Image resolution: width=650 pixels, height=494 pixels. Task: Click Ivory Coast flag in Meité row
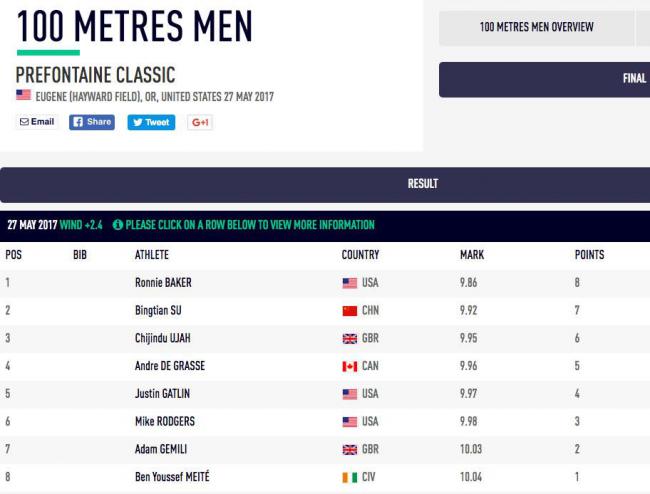pos(349,477)
